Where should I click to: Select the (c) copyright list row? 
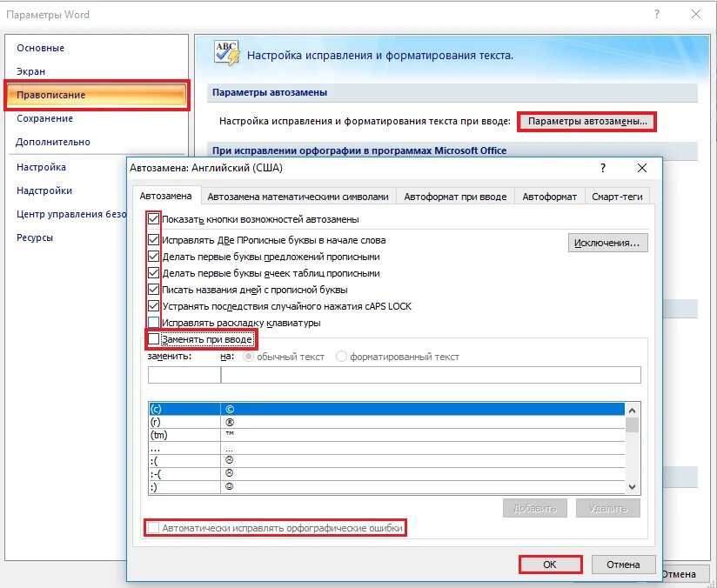click(x=386, y=409)
